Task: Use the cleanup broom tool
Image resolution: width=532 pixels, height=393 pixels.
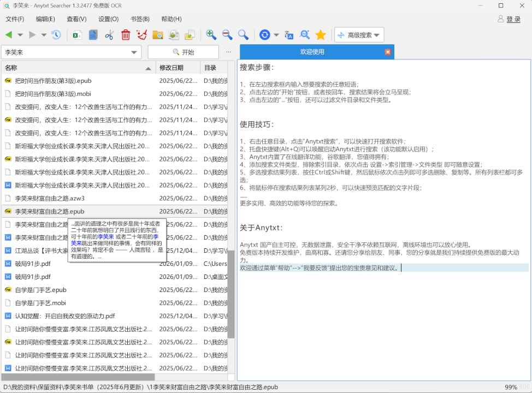Action: (141, 34)
